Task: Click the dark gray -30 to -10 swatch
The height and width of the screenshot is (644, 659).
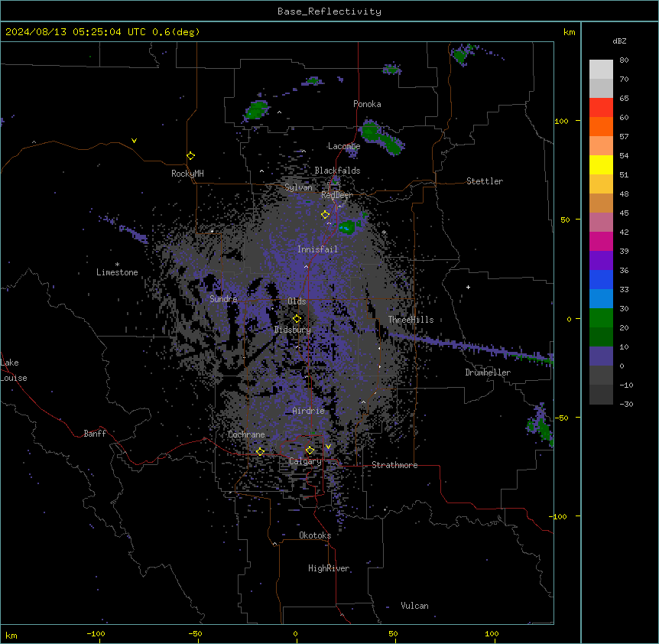Action: pos(601,395)
